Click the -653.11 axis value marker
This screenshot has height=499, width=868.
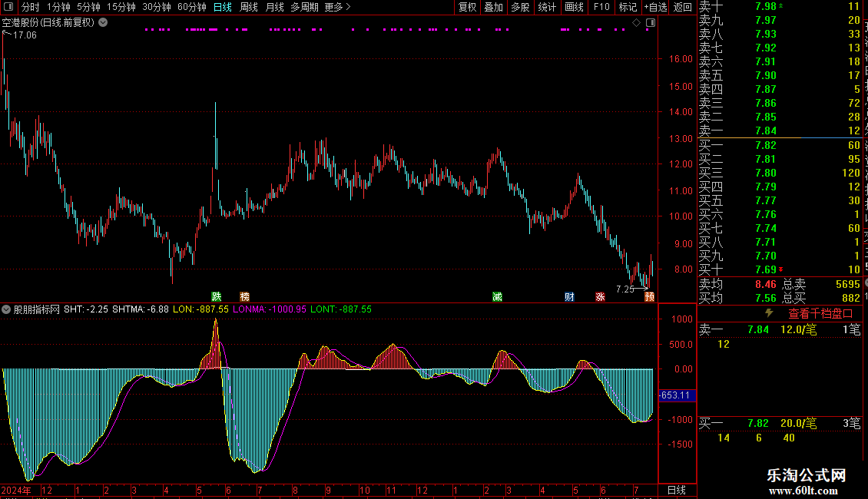[x=677, y=395]
